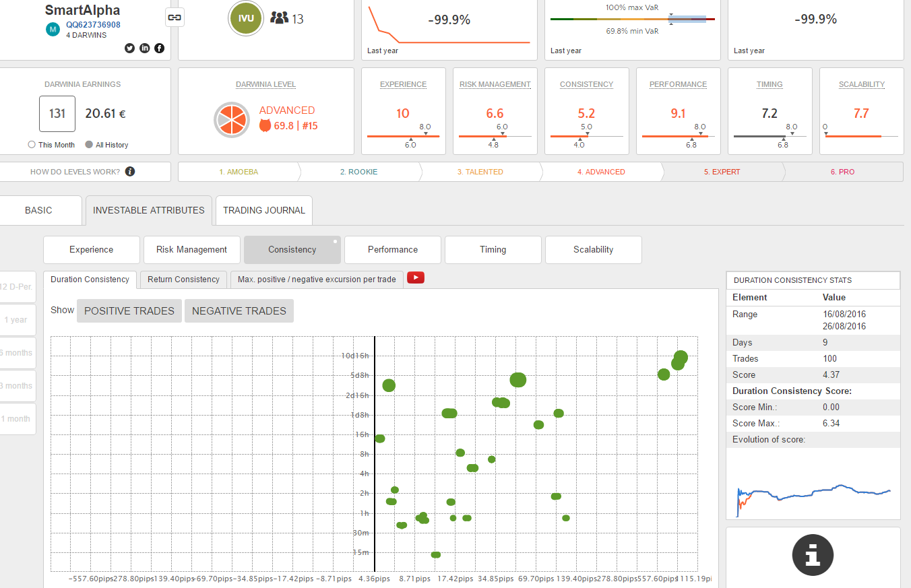
Task: Click the large info circle icon
Action: click(x=813, y=555)
